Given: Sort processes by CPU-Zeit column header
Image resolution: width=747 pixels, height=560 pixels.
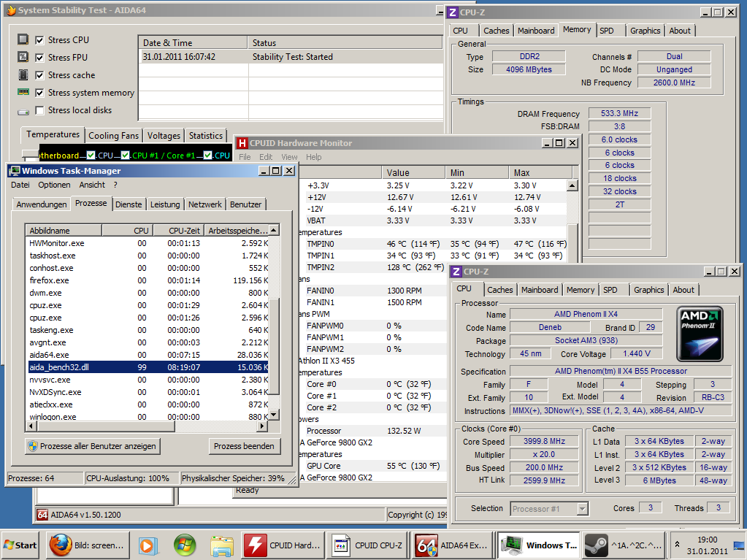Looking at the screenshot, I should click(x=179, y=231).
